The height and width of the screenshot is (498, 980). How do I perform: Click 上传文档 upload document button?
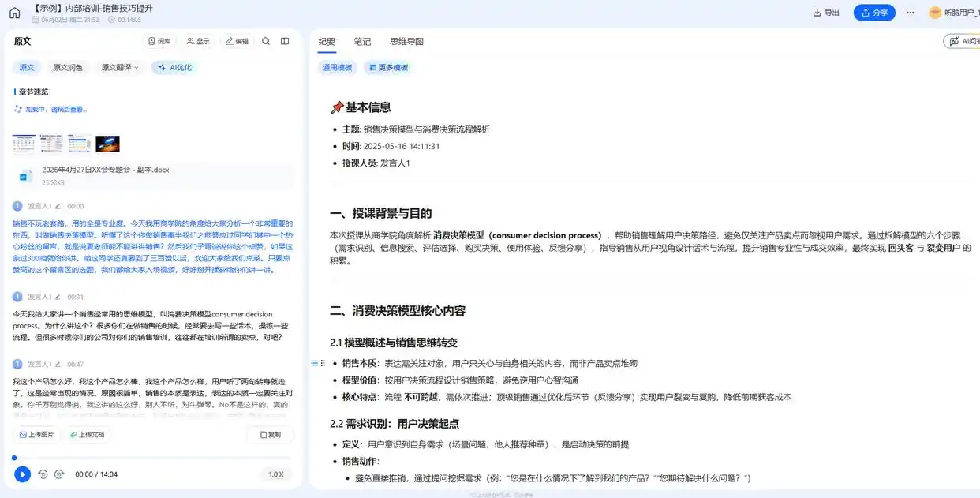[x=86, y=435]
